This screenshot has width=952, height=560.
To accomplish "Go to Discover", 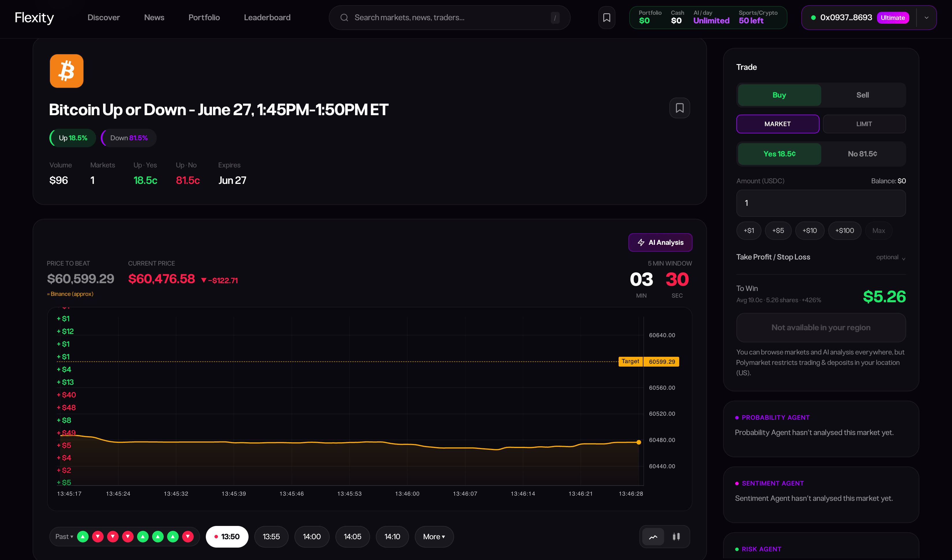I will point(104,17).
